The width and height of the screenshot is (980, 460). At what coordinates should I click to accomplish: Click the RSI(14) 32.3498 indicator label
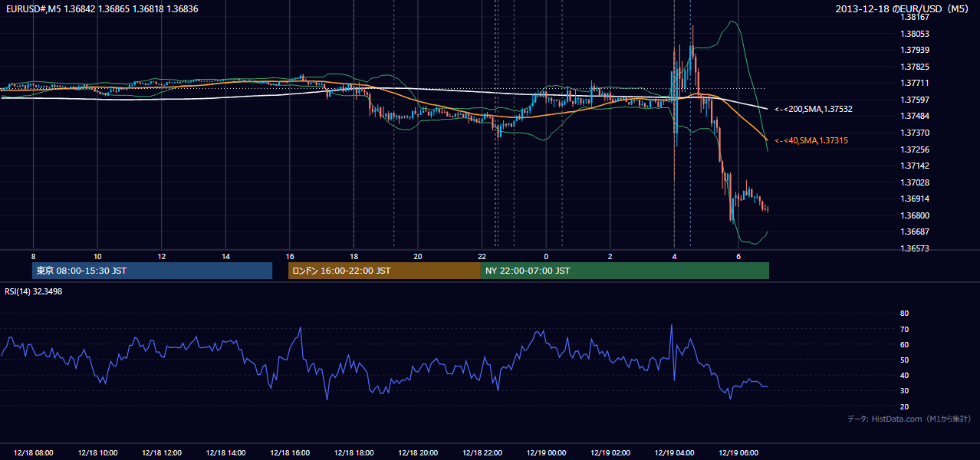[34, 291]
